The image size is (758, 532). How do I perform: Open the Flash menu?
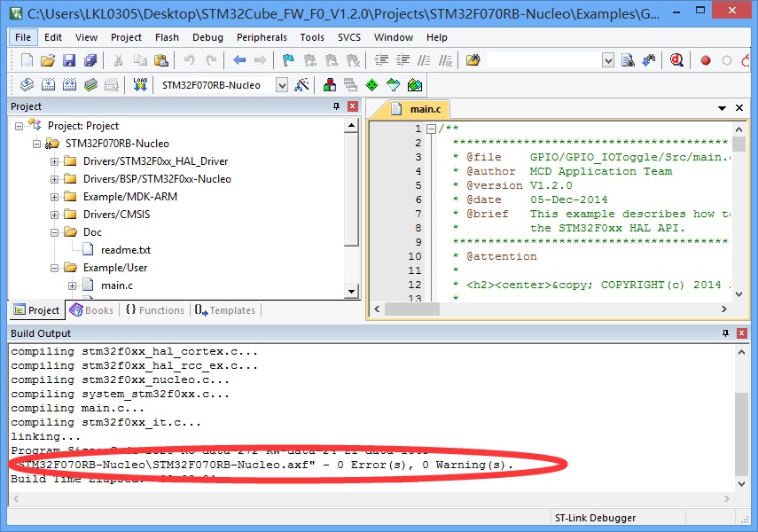click(167, 37)
